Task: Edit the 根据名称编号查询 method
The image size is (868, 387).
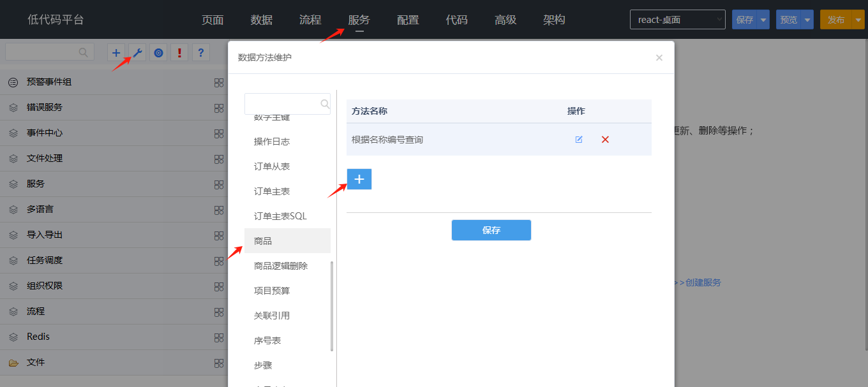Action: coord(579,140)
